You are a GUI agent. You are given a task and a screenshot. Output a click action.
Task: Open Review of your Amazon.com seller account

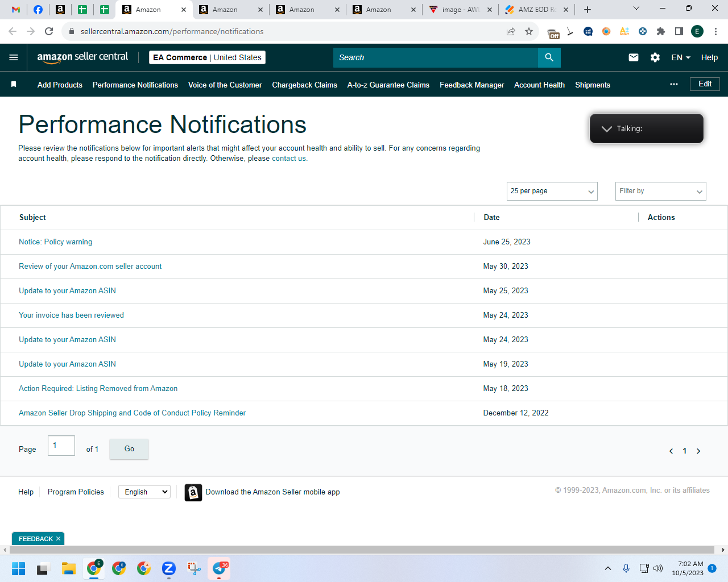[x=90, y=267]
